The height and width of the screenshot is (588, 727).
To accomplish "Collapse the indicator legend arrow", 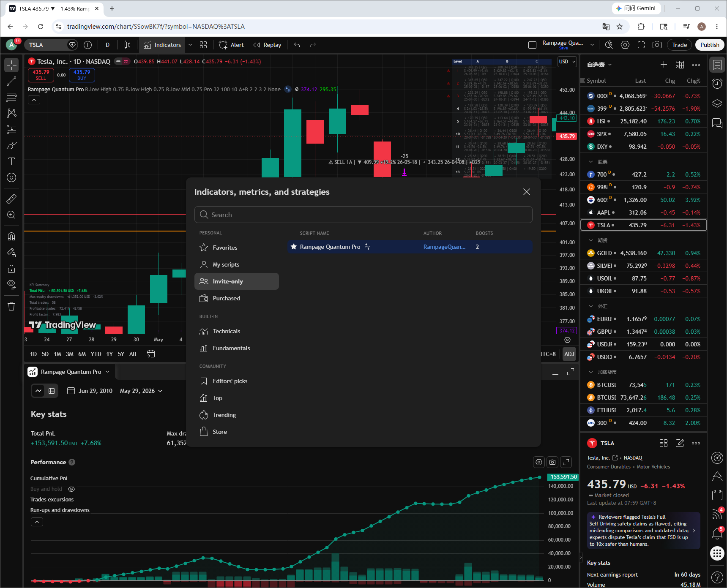I will pos(34,100).
